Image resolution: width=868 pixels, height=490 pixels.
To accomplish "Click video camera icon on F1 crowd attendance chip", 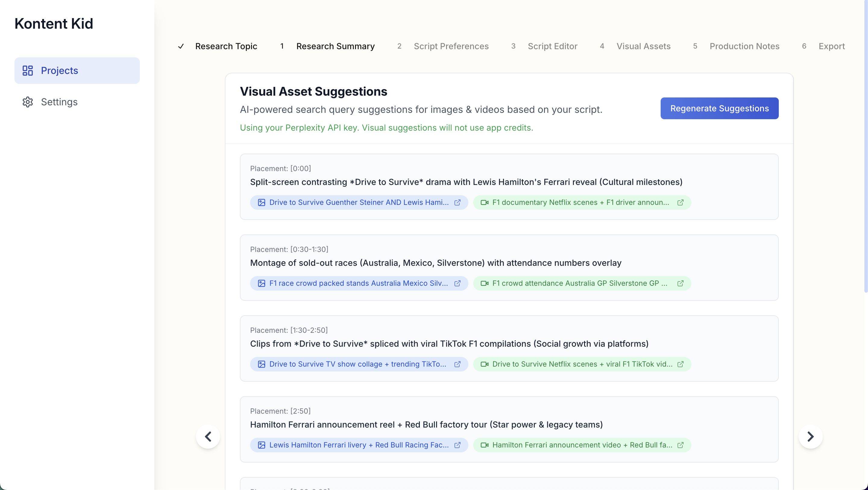I will click(x=484, y=283).
